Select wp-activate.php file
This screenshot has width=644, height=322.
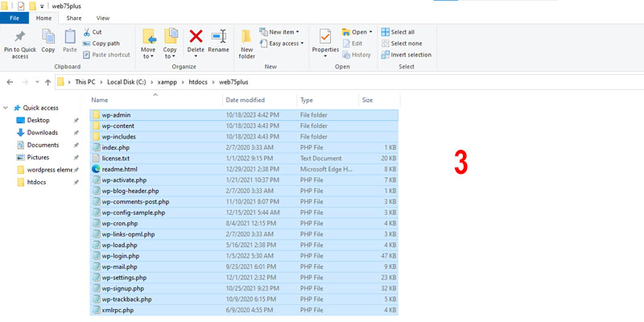tap(245, 180)
